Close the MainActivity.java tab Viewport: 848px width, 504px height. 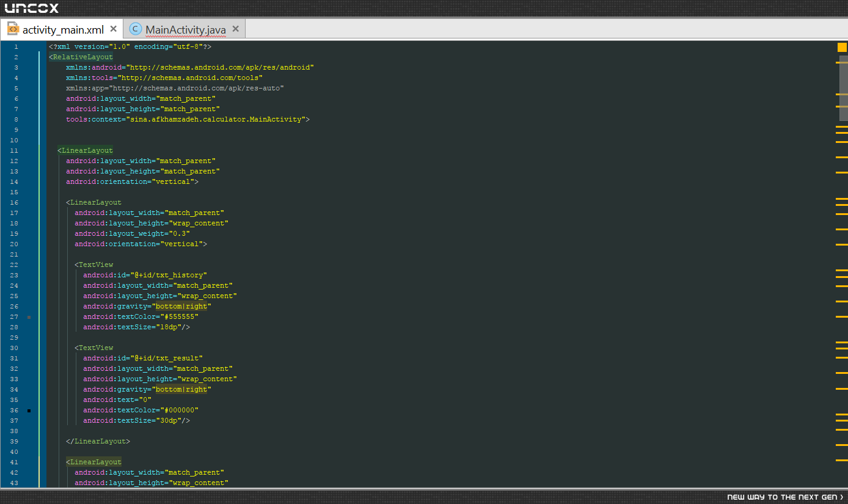(235, 29)
